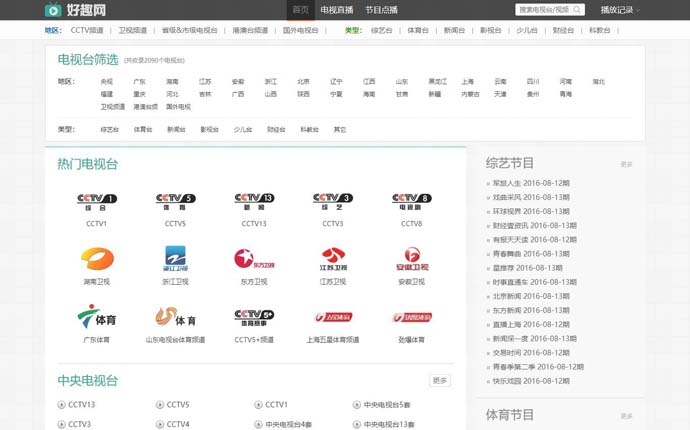Open 青春季第二季 2016-08-12期 episode

coord(538,367)
